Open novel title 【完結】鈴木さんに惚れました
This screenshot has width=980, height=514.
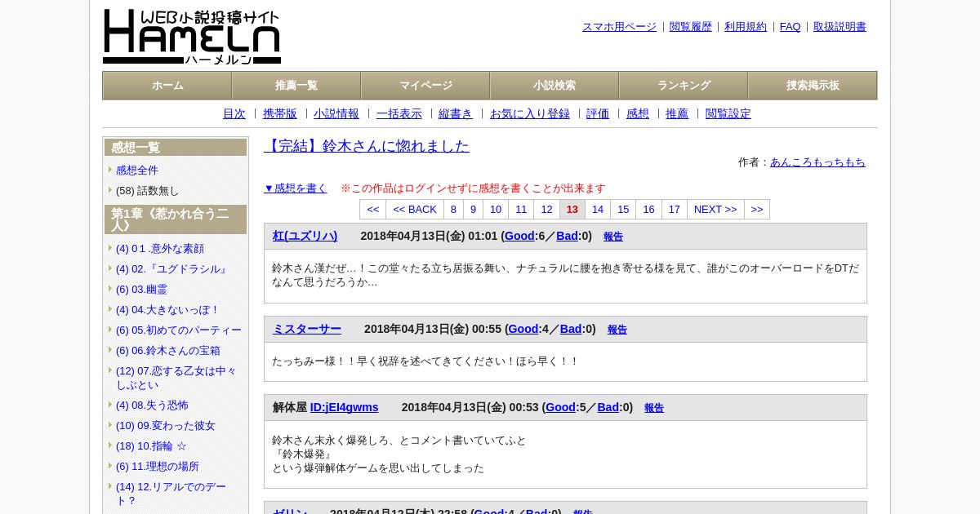pyautogui.click(x=367, y=146)
